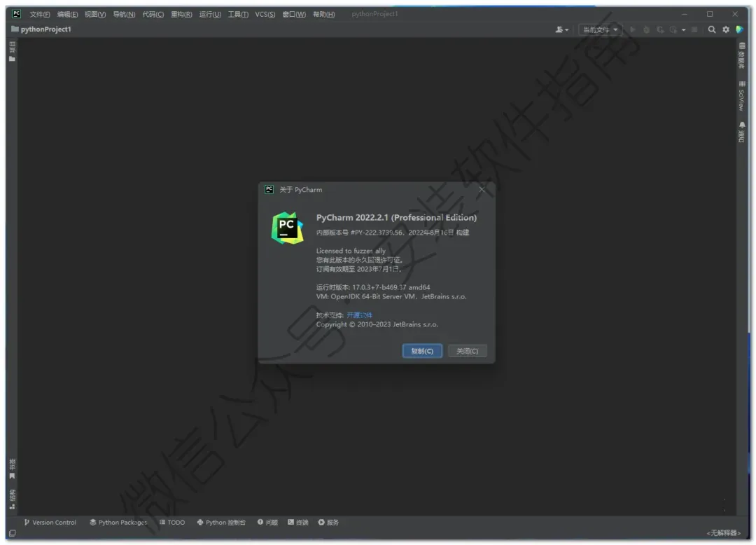Switch to the 终端 terminal tab
The height and width of the screenshot is (545, 756).
point(298,523)
